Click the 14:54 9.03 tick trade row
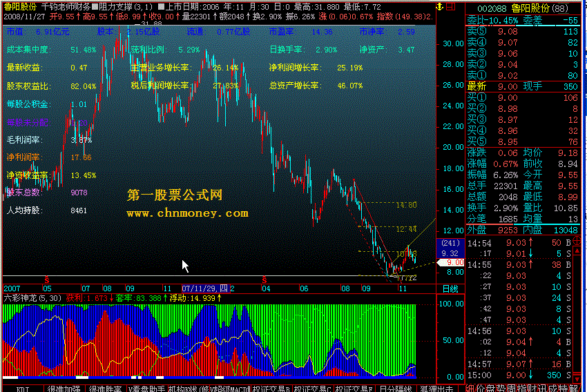587x392 pixels. click(519, 243)
